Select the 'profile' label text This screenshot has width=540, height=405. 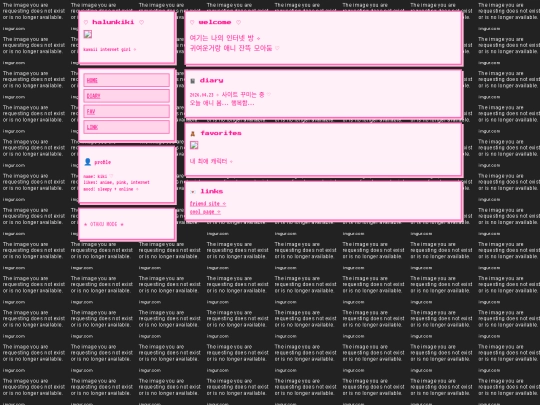click(x=103, y=162)
